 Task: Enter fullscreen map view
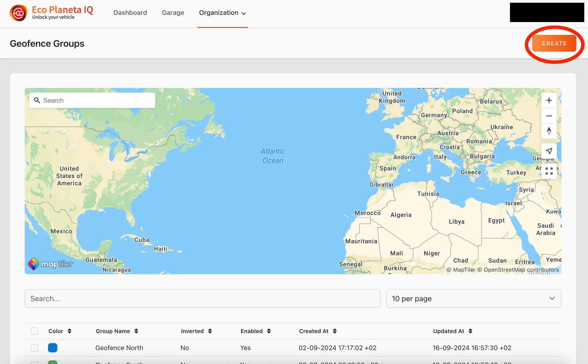click(x=549, y=171)
